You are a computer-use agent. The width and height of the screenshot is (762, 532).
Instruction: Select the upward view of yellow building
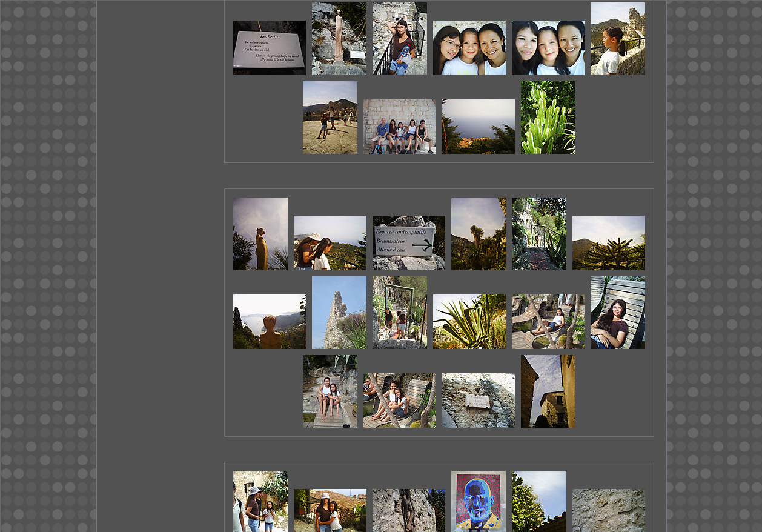pos(548,391)
